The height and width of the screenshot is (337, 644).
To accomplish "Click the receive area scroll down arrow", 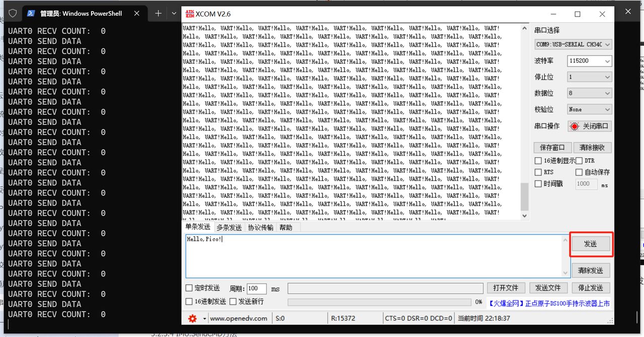I will point(525,216).
